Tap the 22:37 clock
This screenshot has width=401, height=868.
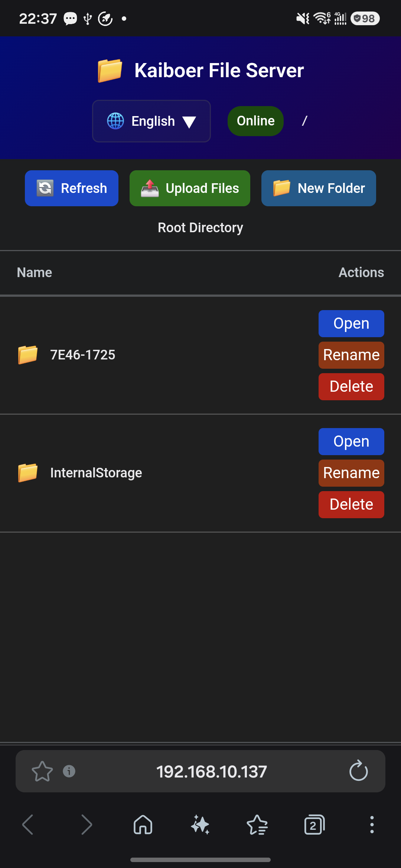pyautogui.click(x=38, y=18)
